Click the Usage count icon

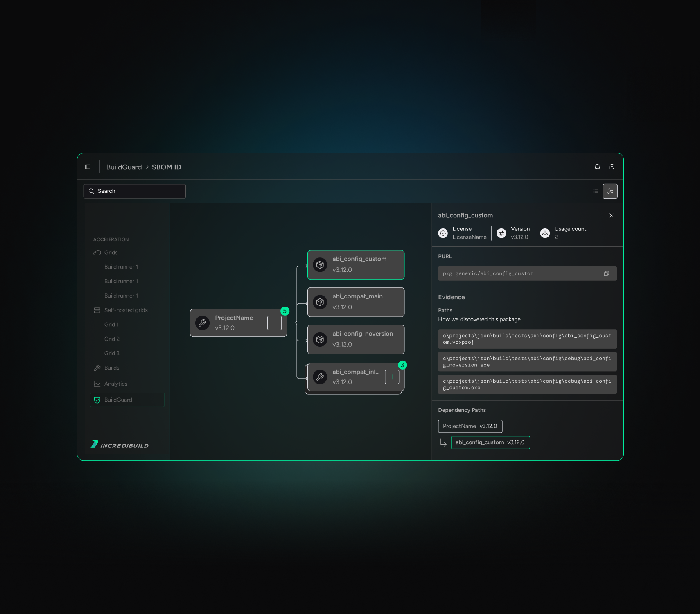click(545, 233)
